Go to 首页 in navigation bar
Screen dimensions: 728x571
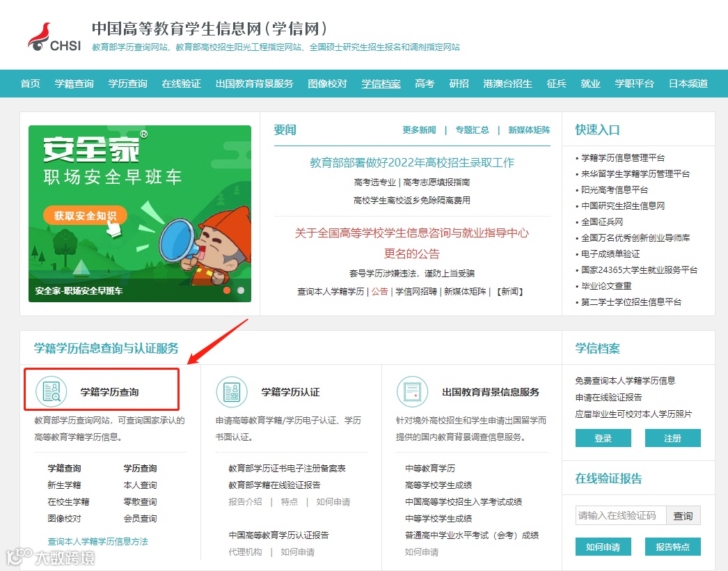pyautogui.click(x=30, y=84)
